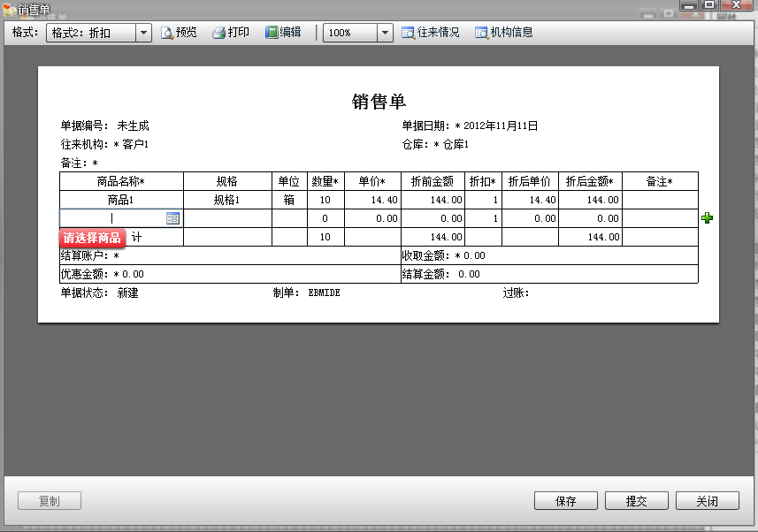758x532 pixels.
Task: Click the 销售单 document title
Action: point(379,102)
